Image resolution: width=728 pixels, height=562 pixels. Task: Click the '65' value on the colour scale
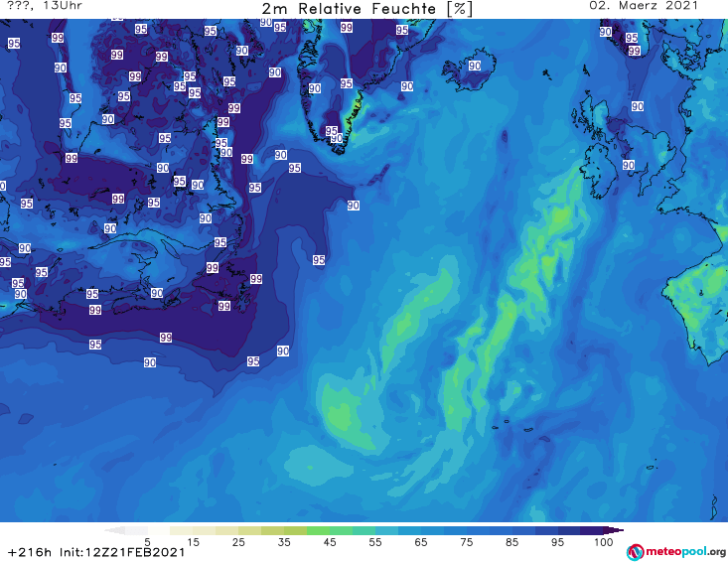(421, 542)
